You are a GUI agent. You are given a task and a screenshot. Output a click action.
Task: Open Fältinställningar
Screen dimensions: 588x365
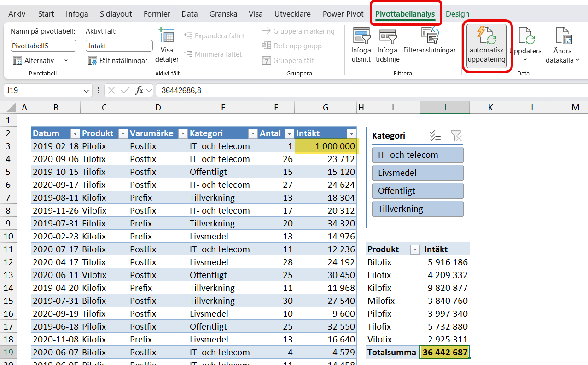click(117, 60)
